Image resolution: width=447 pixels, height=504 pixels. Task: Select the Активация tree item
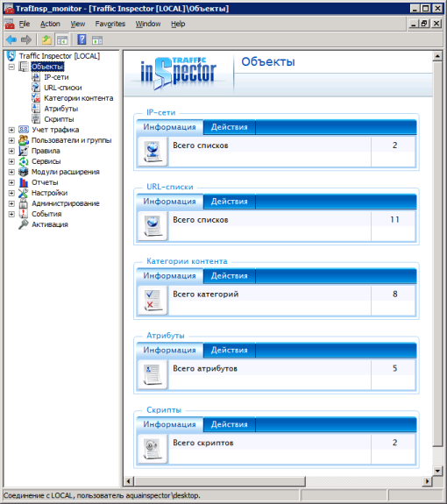pos(50,224)
